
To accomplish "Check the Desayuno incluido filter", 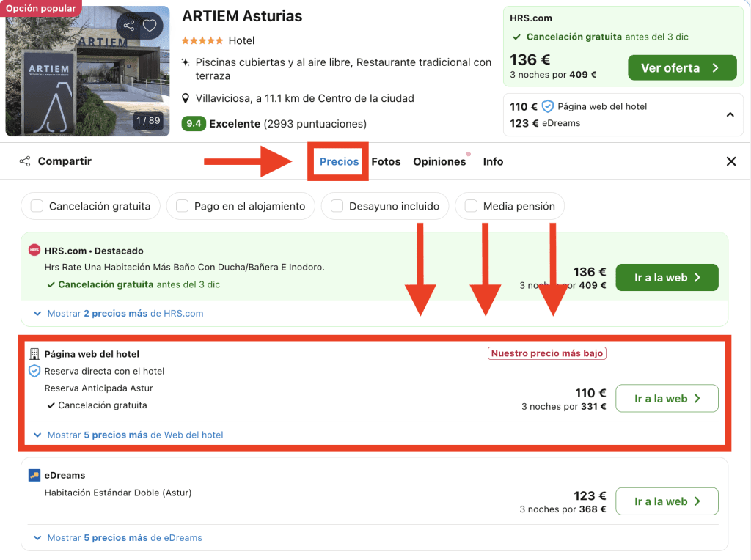I will [337, 207].
